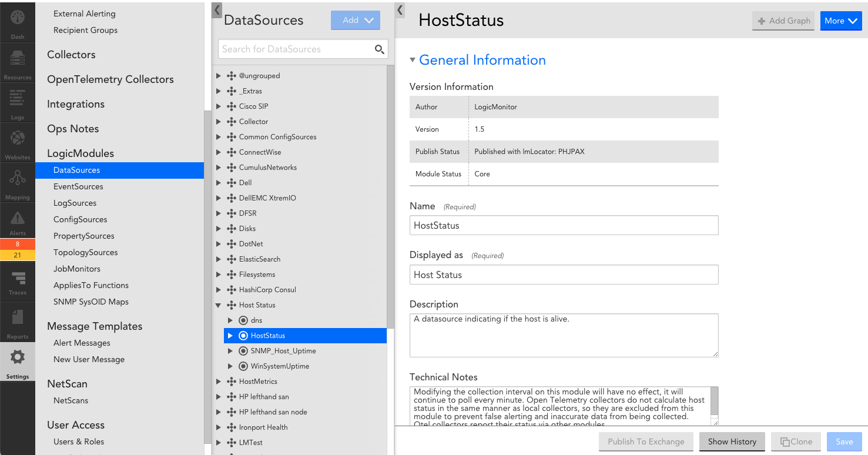868x455 pixels.
Task: Click the magnifier icon in DataSources search
Action: pyautogui.click(x=380, y=49)
